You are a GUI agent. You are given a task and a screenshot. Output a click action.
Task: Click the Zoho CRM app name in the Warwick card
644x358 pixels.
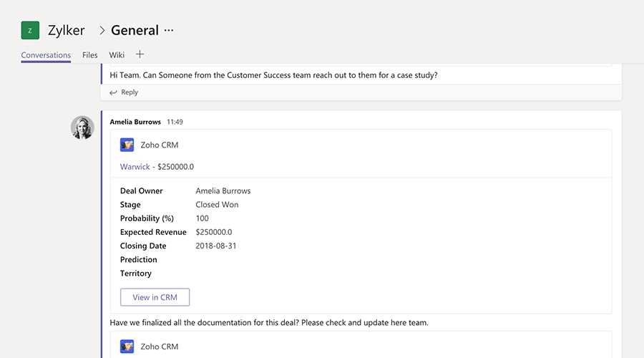click(160, 145)
